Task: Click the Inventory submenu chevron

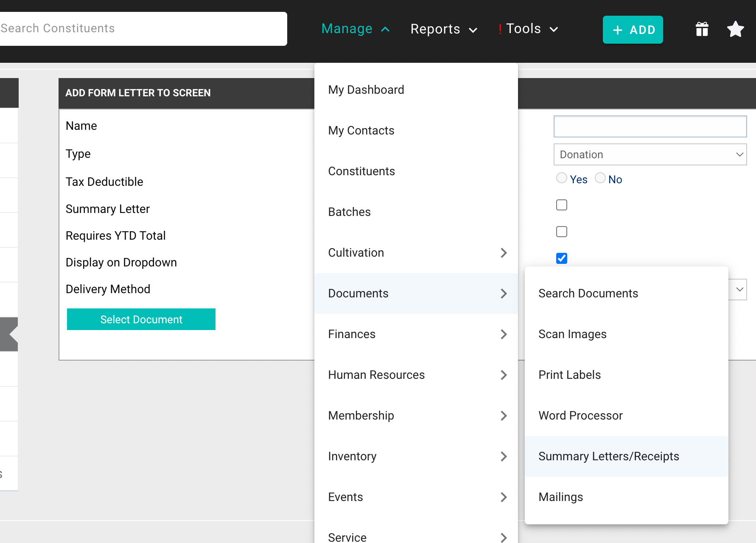Action: click(x=504, y=456)
